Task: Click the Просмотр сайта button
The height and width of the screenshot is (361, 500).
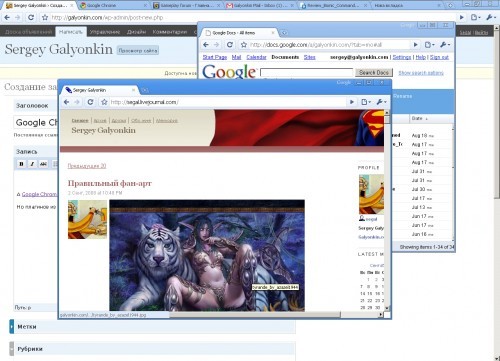Action: pyautogui.click(x=138, y=50)
